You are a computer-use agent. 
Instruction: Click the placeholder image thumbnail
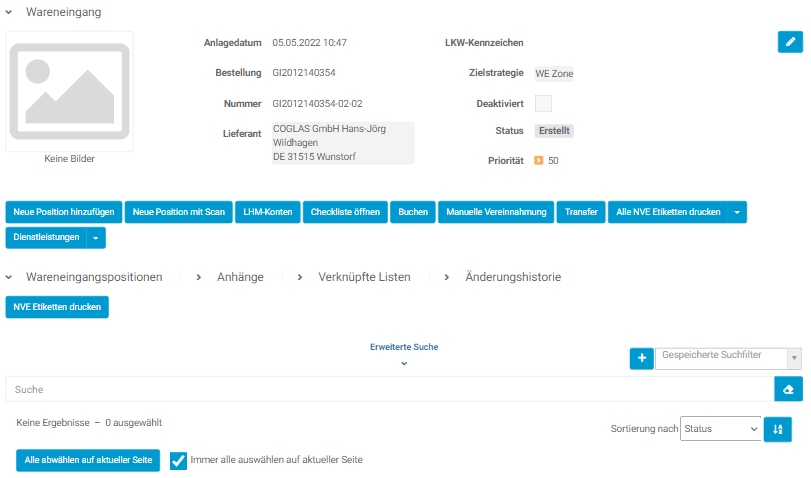(x=69, y=91)
